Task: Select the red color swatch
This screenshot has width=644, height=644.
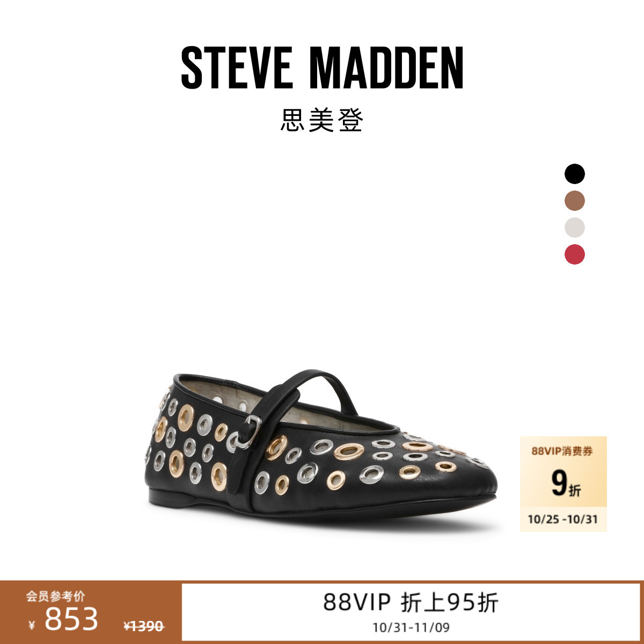Action: (x=574, y=254)
